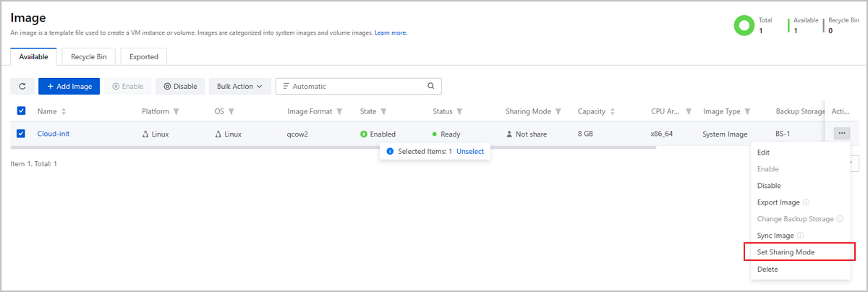This screenshot has width=868, height=292.
Task: Choose Delete in the actions menu
Action: pos(767,269)
